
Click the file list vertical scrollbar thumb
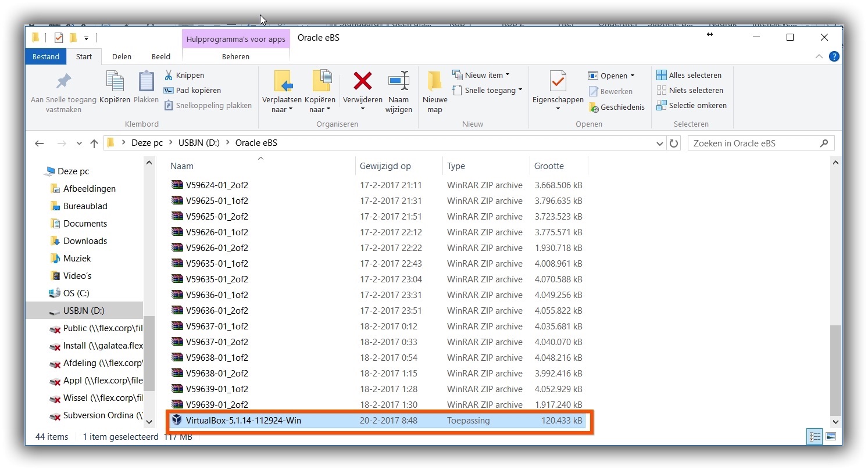[835, 370]
